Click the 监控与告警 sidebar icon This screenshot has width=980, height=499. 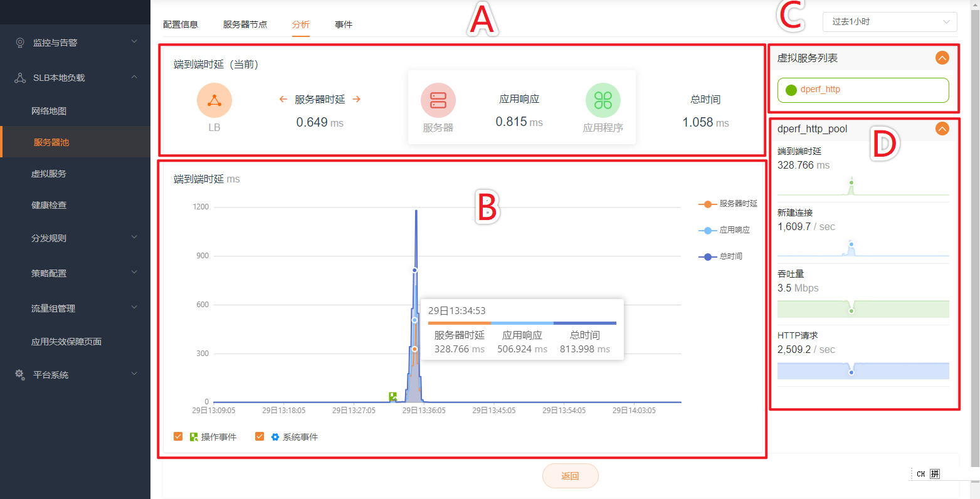point(20,43)
